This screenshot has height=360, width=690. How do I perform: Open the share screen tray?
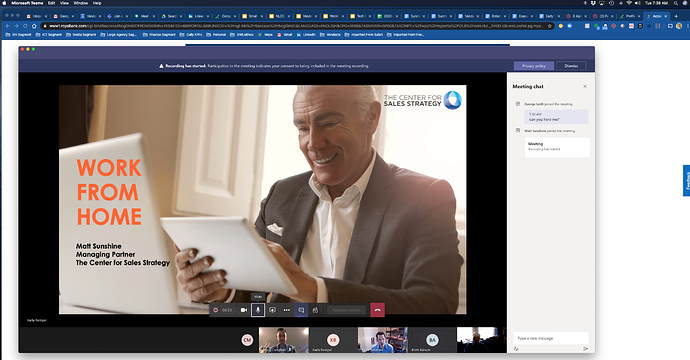[272, 310]
